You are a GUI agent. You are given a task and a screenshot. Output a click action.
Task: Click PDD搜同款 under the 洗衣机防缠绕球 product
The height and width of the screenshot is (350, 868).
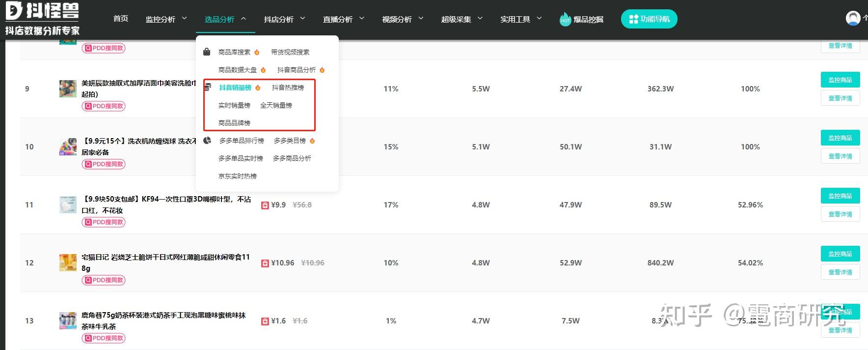[104, 164]
